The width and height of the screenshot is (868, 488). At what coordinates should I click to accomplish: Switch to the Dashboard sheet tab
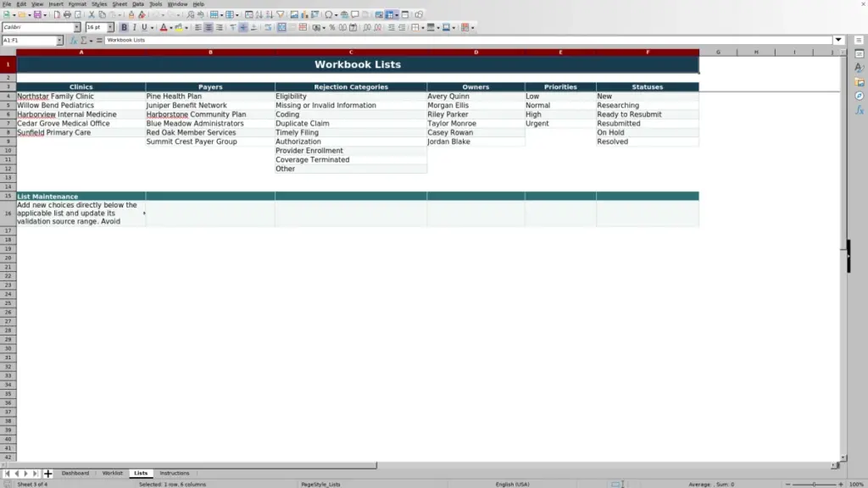click(x=75, y=474)
